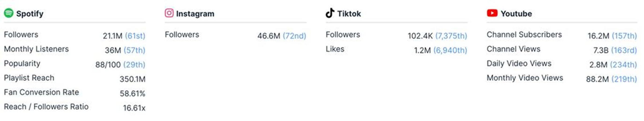The height and width of the screenshot is (121, 644).
Task: Click daily video views rank (234th)
Action: (x=623, y=65)
